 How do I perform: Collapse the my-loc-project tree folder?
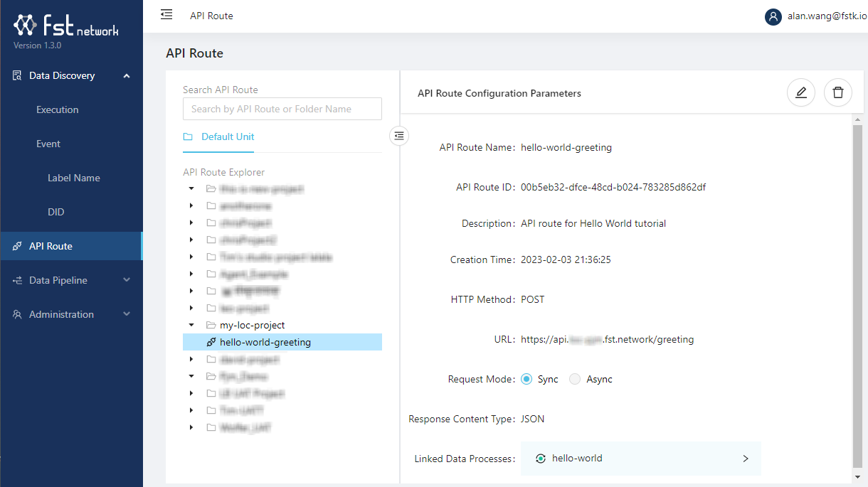click(191, 326)
